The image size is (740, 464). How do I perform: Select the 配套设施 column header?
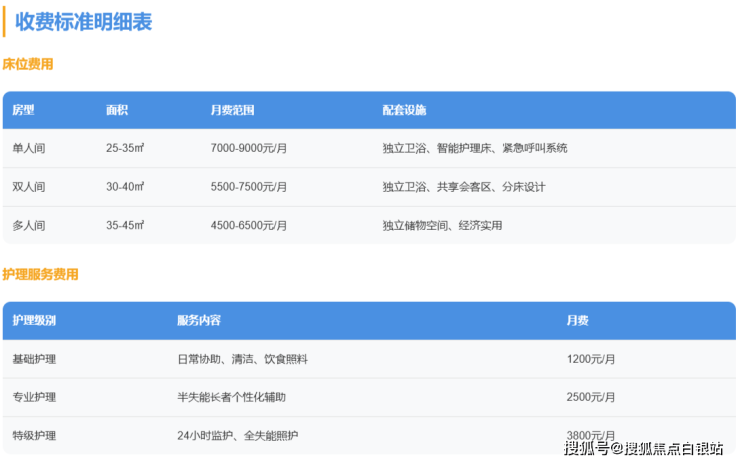coord(404,110)
